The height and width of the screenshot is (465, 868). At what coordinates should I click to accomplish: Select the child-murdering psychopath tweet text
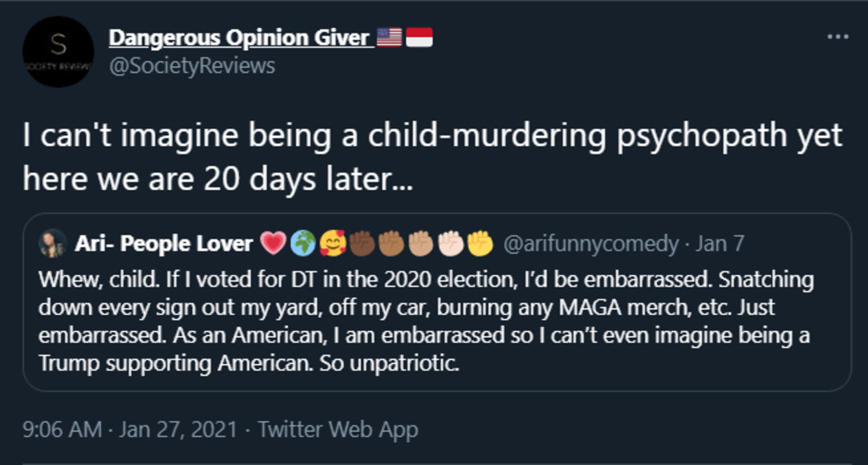(432, 158)
